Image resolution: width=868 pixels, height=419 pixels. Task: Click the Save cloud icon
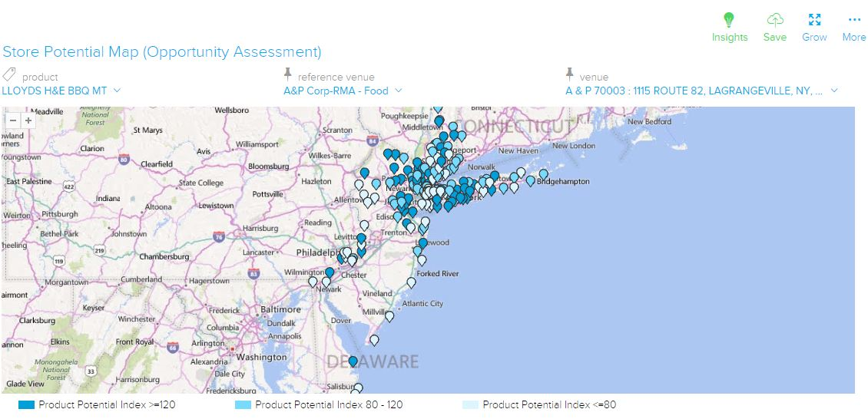click(x=774, y=20)
